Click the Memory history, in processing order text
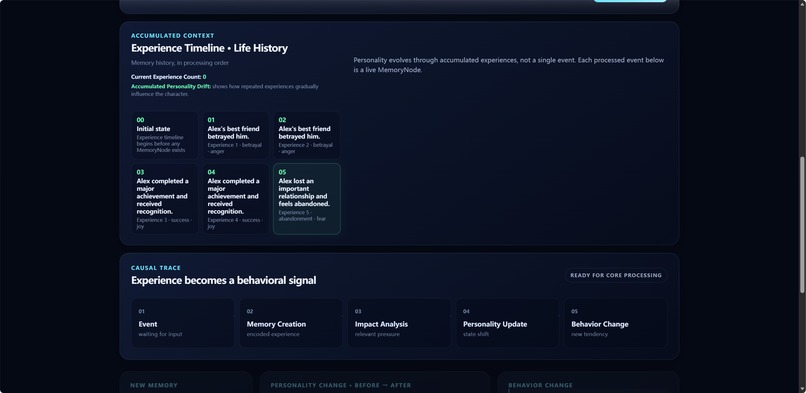 click(180, 63)
